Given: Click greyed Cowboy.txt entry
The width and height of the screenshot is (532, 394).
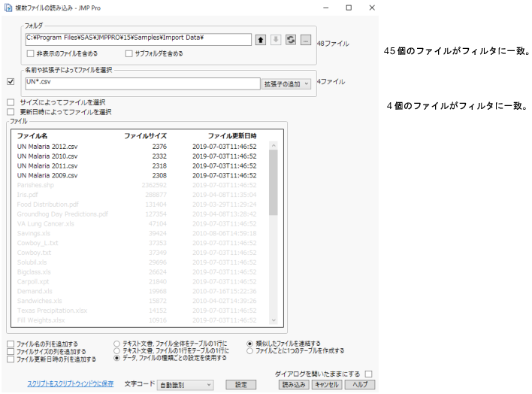Looking at the screenshot, I should point(34,253).
